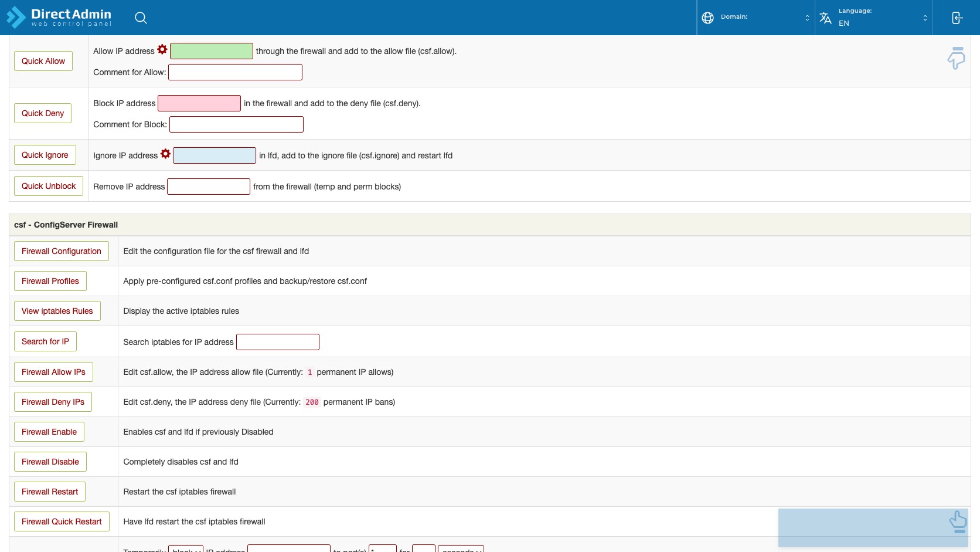Click the Quick Deny button
This screenshot has width=980, height=552.
click(x=43, y=113)
